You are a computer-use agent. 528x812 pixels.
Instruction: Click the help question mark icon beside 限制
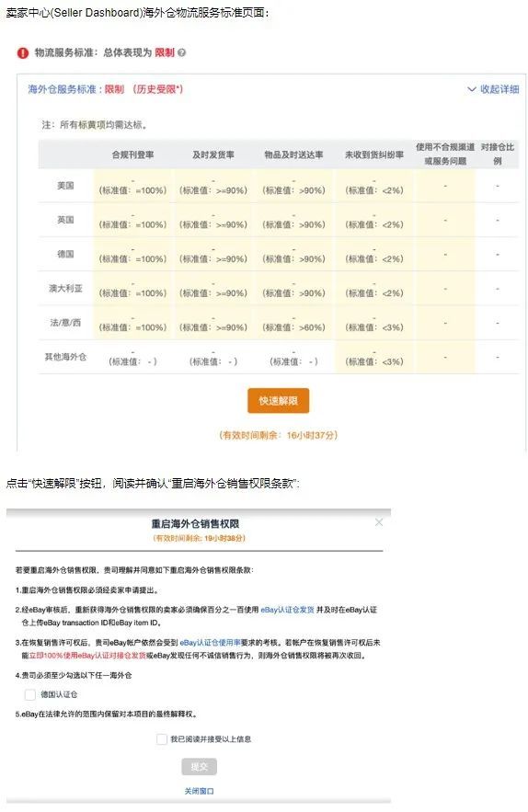click(181, 52)
